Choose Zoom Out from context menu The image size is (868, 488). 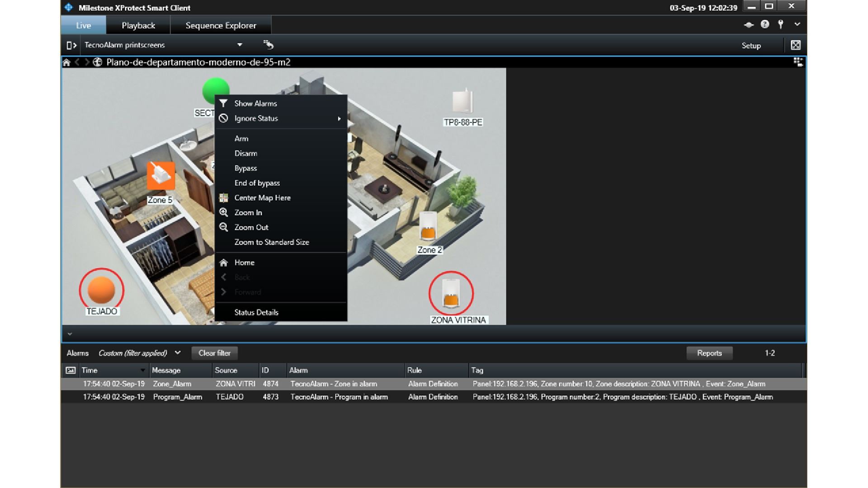coord(281,227)
